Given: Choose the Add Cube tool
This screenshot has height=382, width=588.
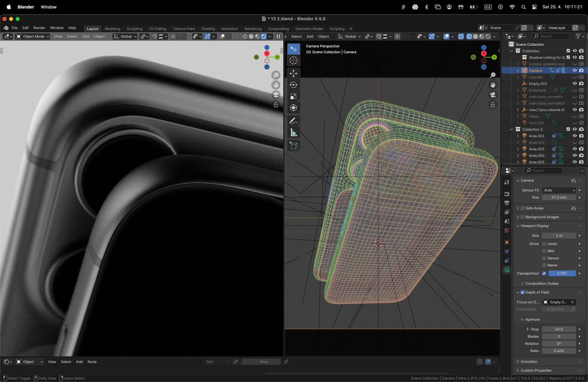Looking at the screenshot, I should tap(293, 146).
